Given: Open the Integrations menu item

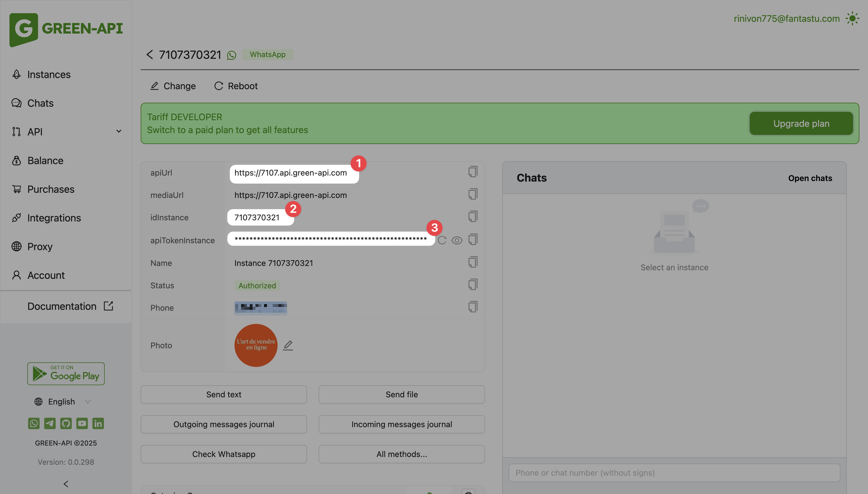Looking at the screenshot, I should tap(54, 217).
